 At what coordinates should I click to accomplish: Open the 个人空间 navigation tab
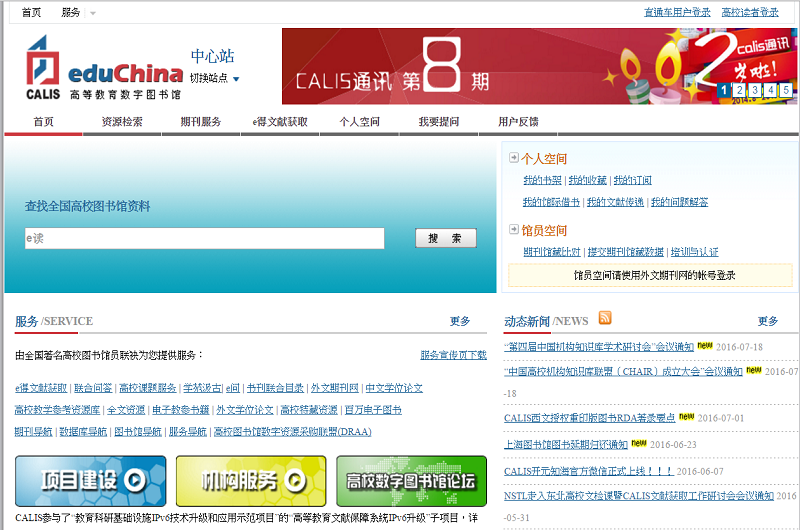click(360, 122)
